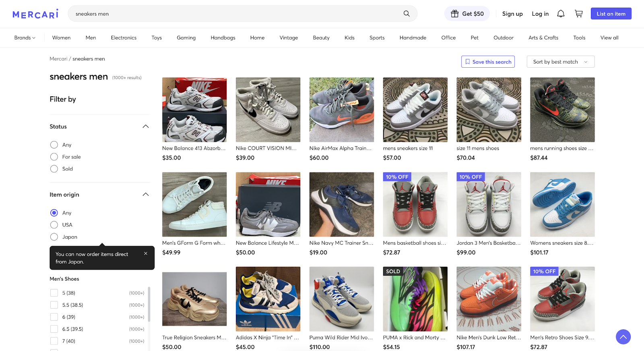Click the scroll-to-top arrow button
Image resolution: width=644 pixels, height=351 pixels.
(623, 337)
